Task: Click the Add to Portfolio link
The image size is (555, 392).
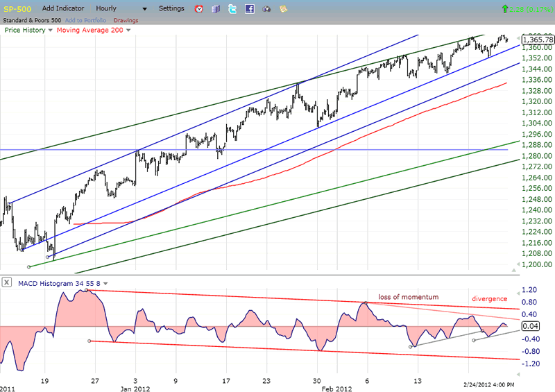Action: pos(85,20)
